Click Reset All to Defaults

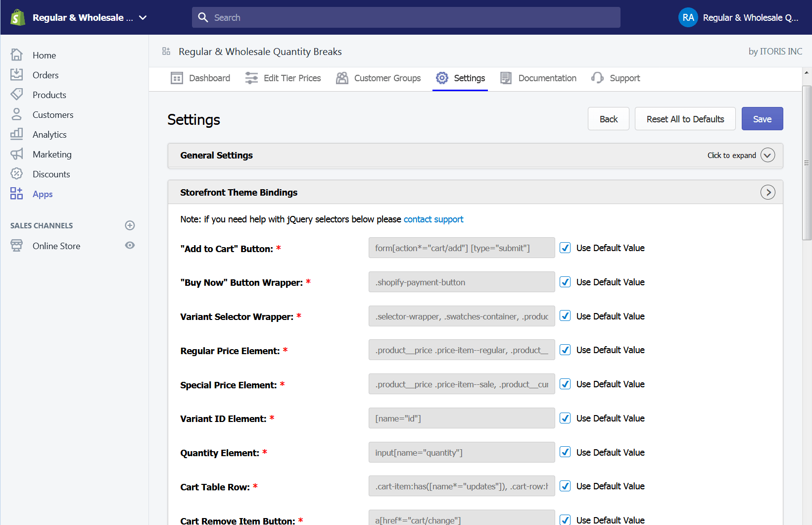click(x=685, y=119)
